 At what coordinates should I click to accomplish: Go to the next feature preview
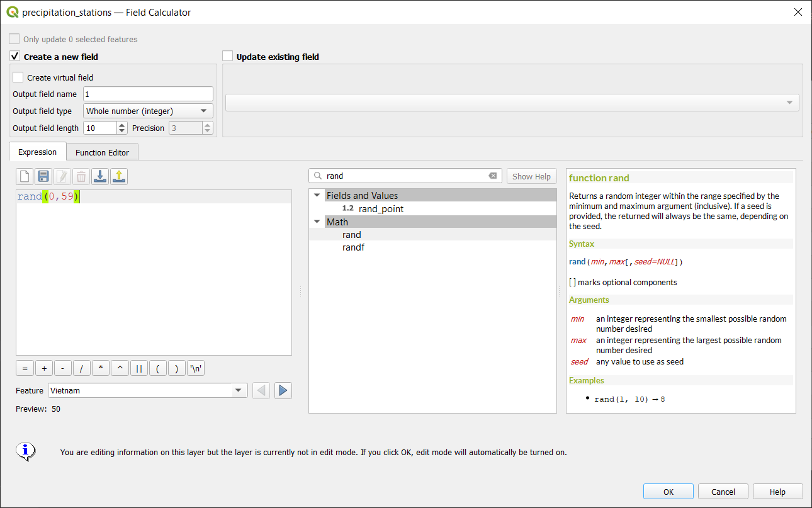(x=283, y=390)
